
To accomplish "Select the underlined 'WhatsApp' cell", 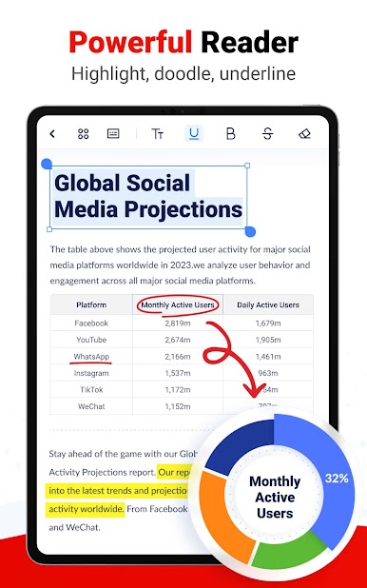I will tap(91, 357).
